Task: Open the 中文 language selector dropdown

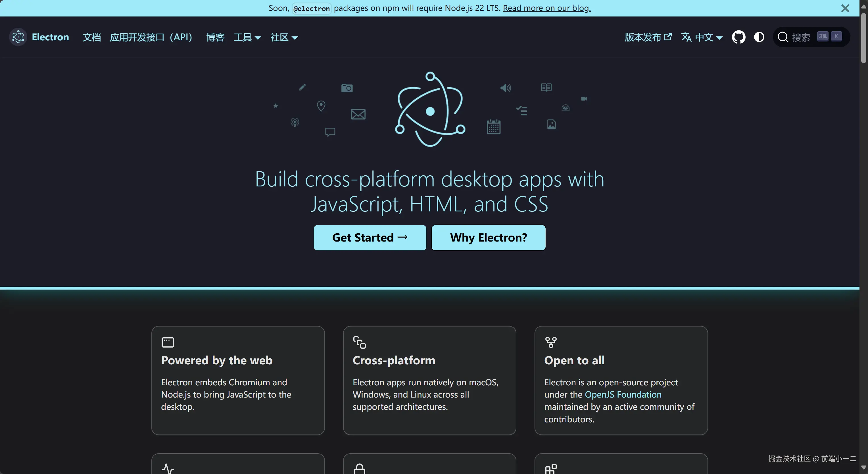Action: pyautogui.click(x=702, y=37)
